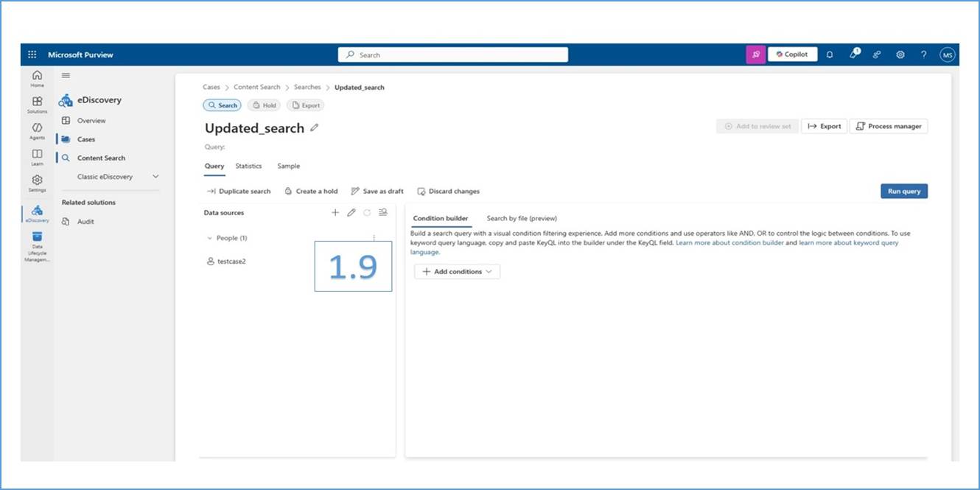980x490 pixels.
Task: Go to Home in left rail
Action: point(37,78)
